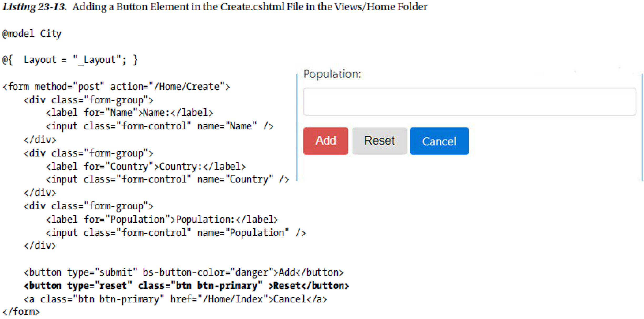The image size is (644, 319).
Task: Click the Listing 23-13 caption title
Action: click(x=215, y=7)
